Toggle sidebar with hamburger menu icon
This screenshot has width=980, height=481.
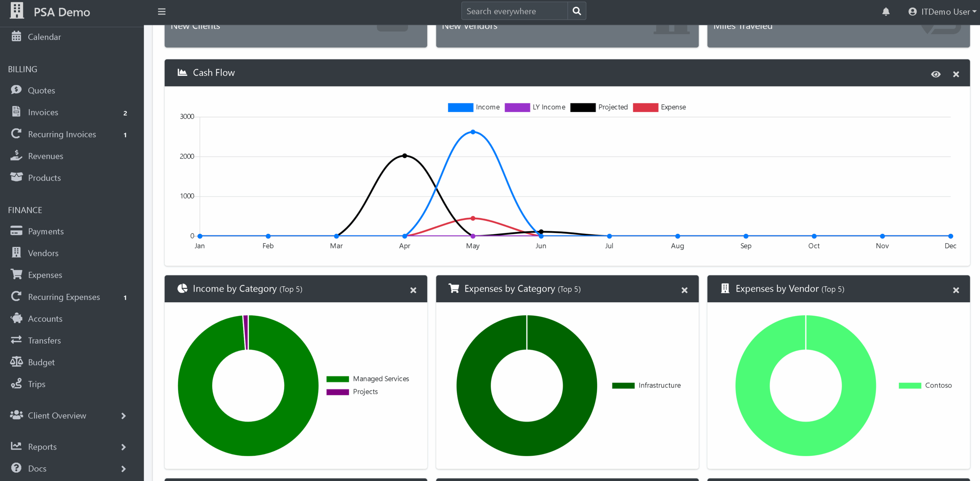tap(162, 12)
